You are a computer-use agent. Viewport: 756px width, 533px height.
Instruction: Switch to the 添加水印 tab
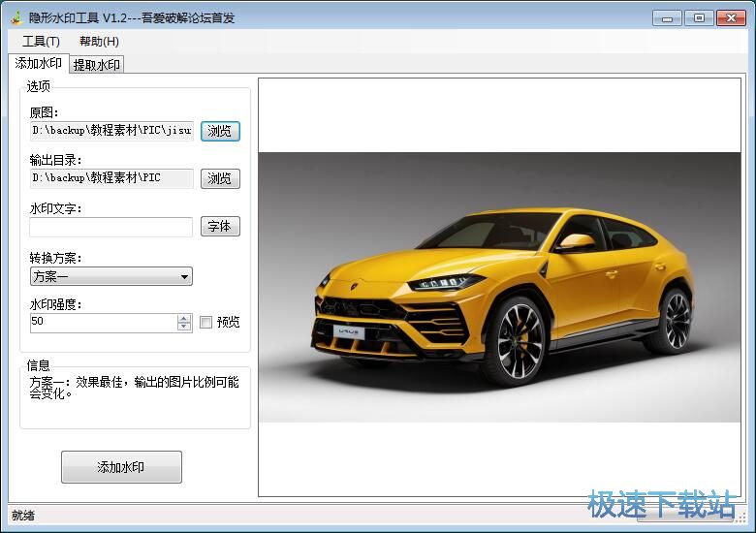pos(38,63)
